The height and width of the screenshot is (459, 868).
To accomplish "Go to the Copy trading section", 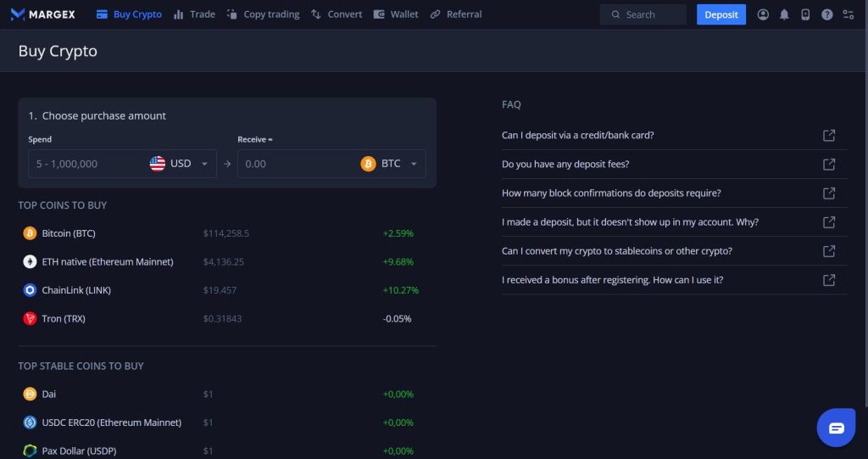I will click(x=263, y=14).
